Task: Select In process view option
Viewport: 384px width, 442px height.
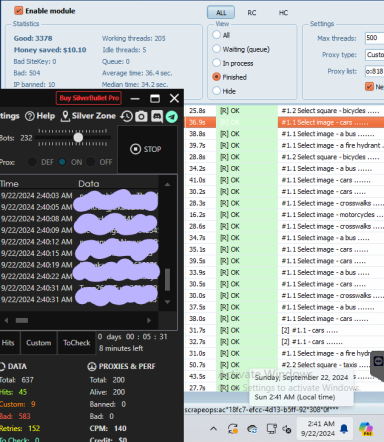Action: (217, 63)
